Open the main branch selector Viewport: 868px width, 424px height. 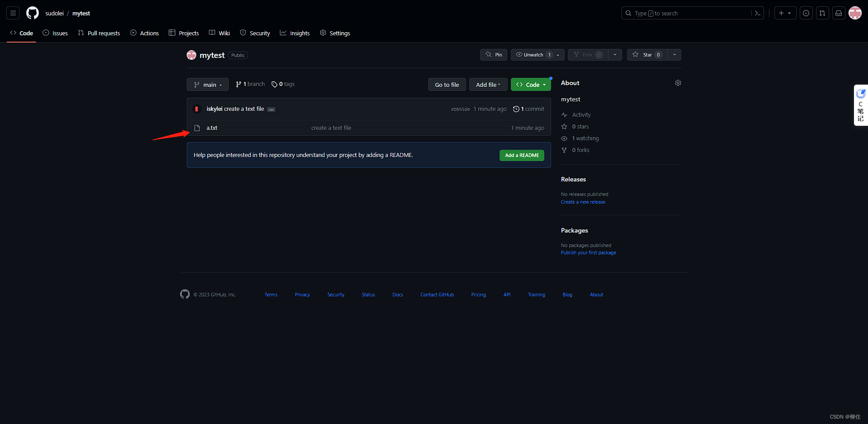point(208,85)
